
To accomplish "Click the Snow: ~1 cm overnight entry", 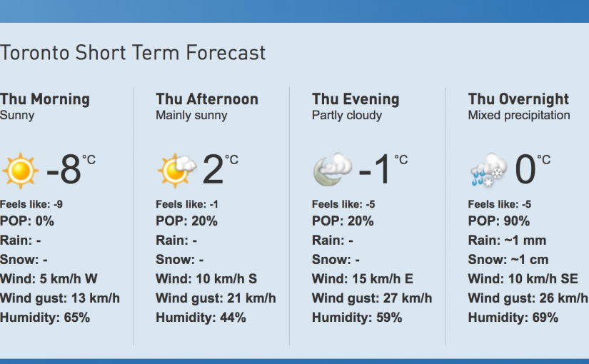I will [x=507, y=260].
